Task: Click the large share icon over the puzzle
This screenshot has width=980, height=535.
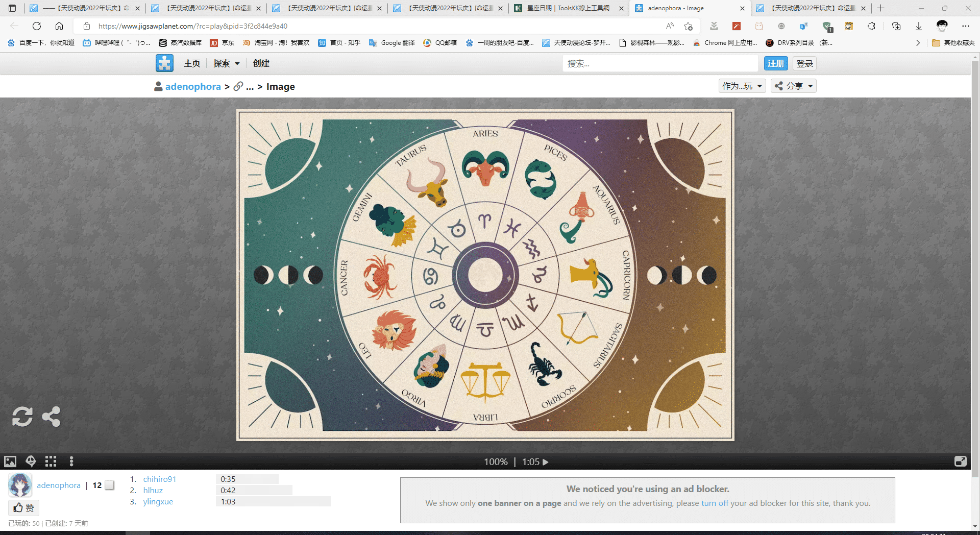Action: point(51,417)
